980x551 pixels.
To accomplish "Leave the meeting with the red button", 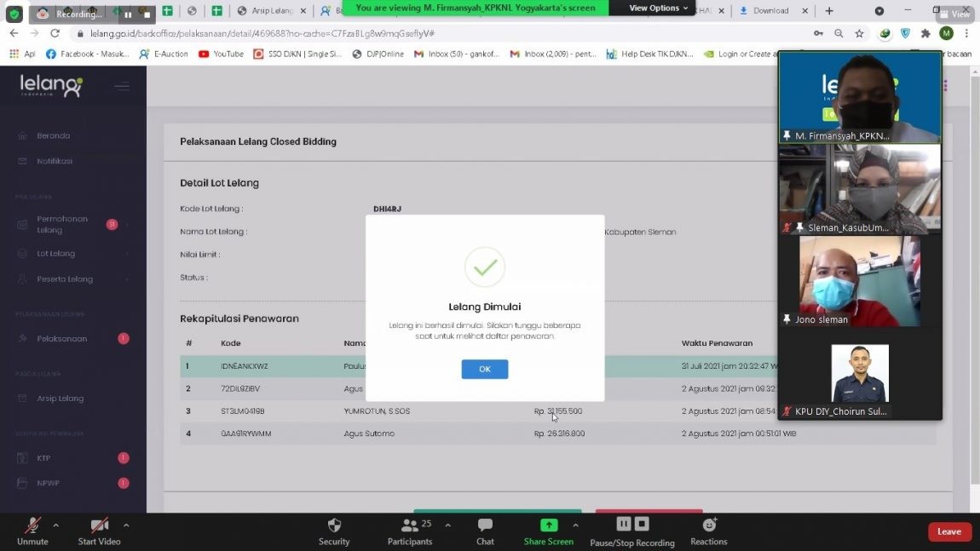I will coord(949,531).
